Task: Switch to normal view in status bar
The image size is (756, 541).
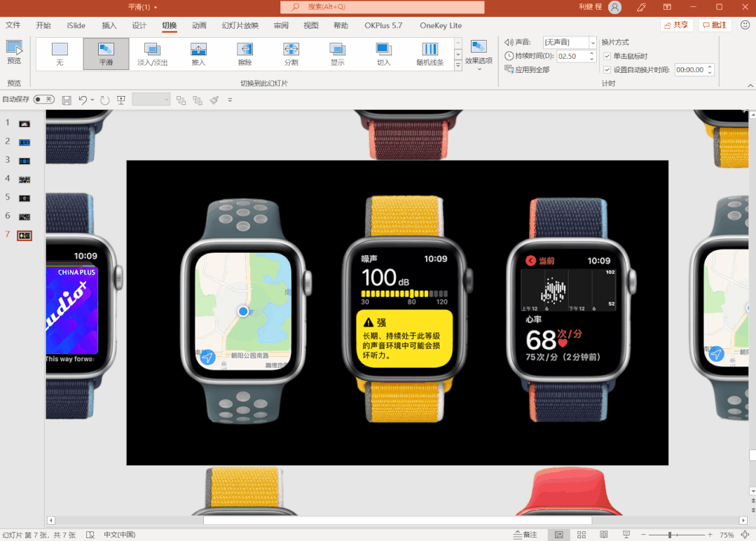Action: point(559,535)
